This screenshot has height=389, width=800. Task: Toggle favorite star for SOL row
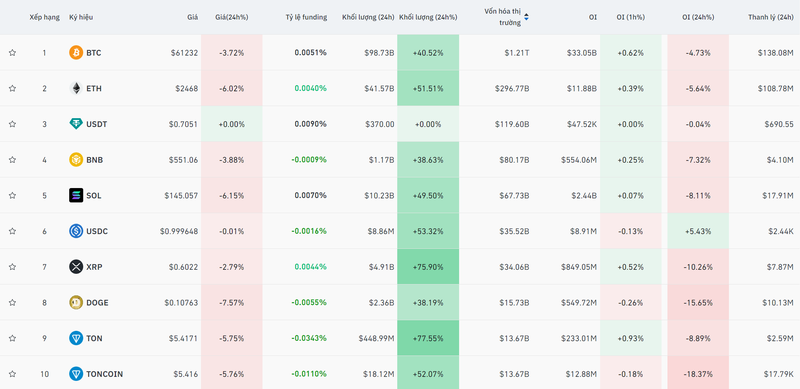[x=12, y=196]
